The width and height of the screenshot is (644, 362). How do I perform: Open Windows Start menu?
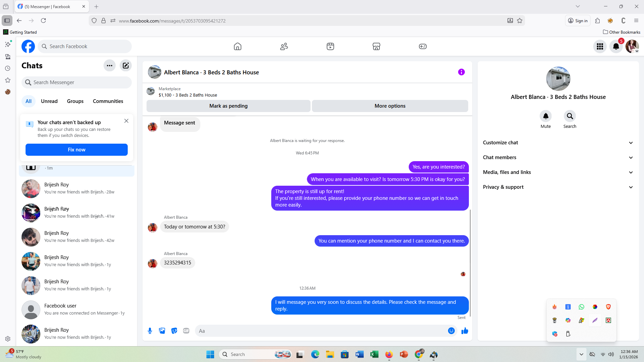(x=210, y=354)
